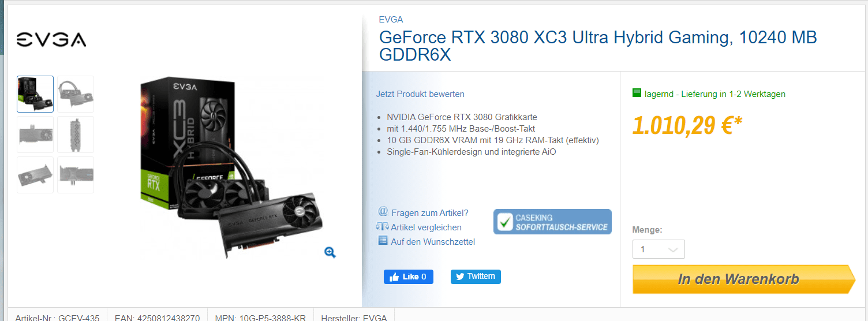Open the Jetzt Produkt bewerten link
The width and height of the screenshot is (868, 321).
[420, 94]
